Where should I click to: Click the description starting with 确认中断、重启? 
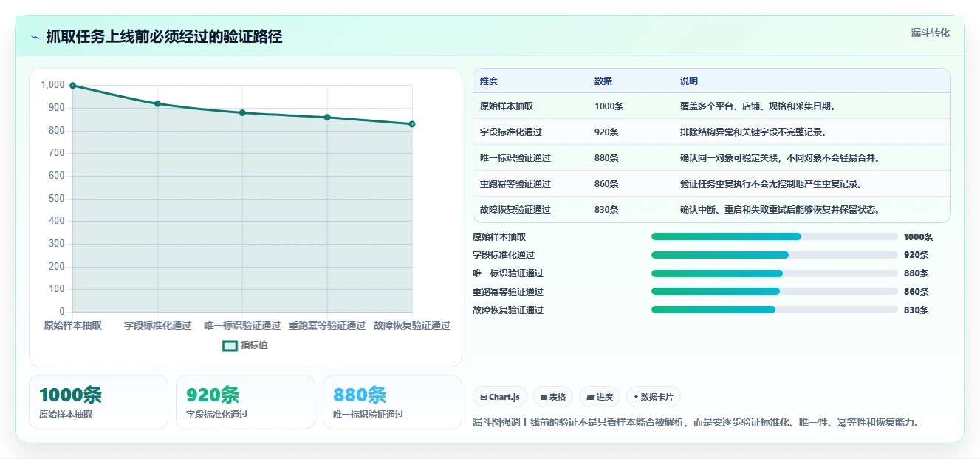(x=781, y=210)
